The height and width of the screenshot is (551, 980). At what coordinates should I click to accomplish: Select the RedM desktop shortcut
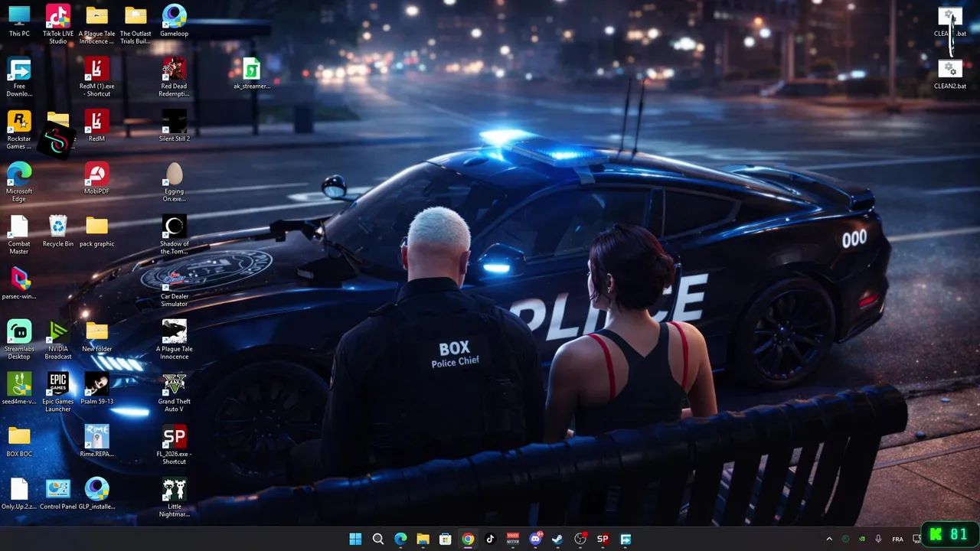pos(96,126)
